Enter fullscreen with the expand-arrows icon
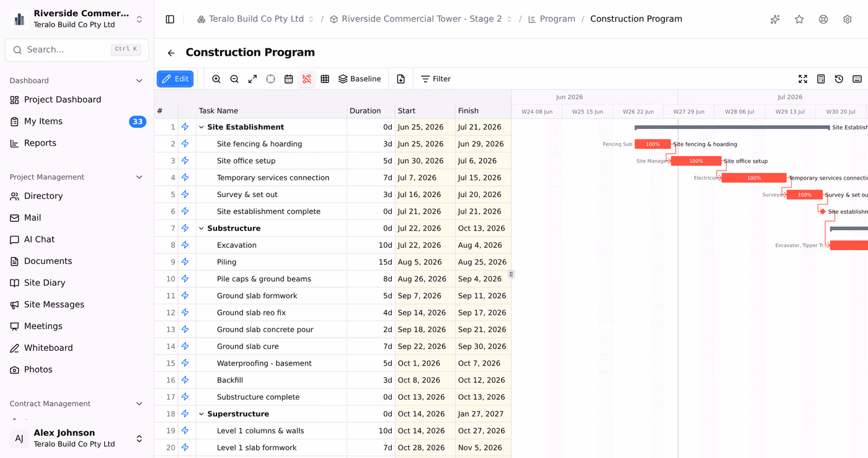This screenshot has width=868, height=458. pos(803,79)
